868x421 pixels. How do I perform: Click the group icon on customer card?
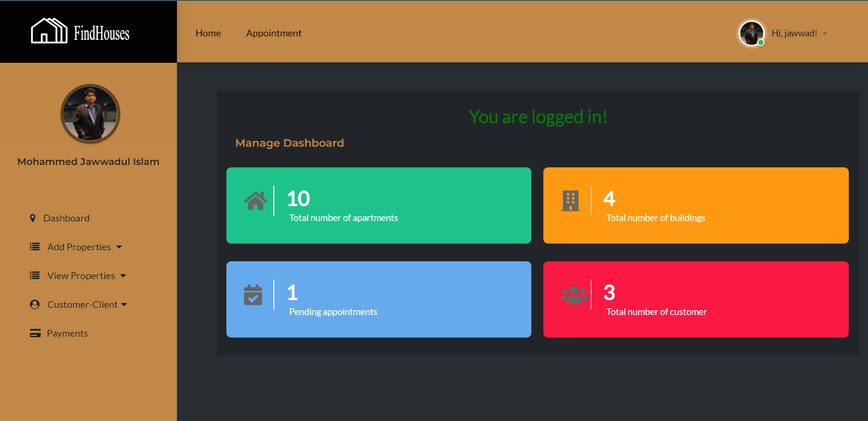pos(574,295)
